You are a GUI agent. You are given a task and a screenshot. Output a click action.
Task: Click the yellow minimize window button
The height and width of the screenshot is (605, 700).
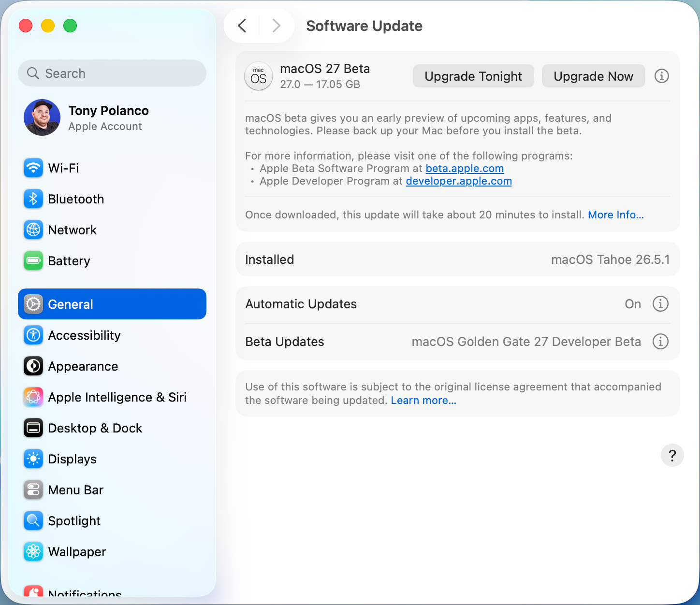pyautogui.click(x=48, y=26)
